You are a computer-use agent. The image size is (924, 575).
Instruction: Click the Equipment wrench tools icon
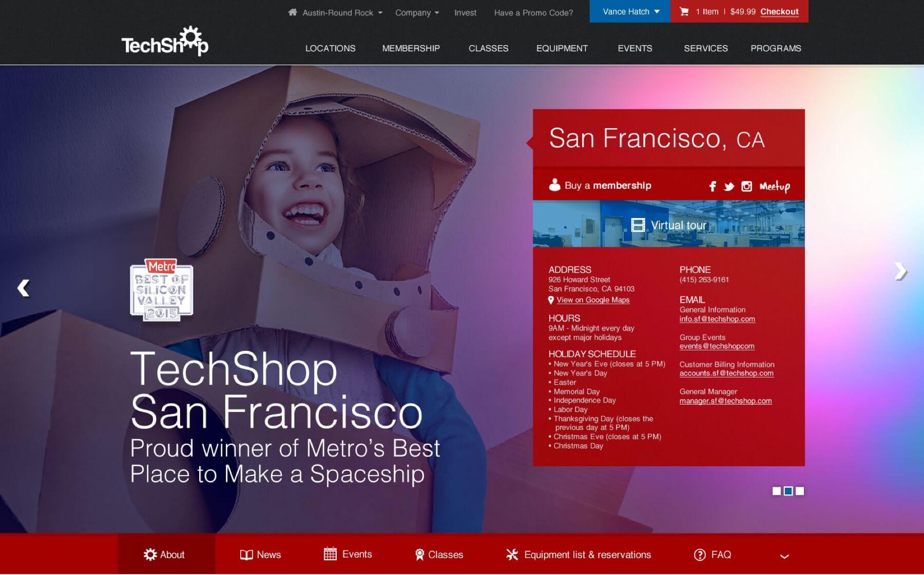pos(512,554)
